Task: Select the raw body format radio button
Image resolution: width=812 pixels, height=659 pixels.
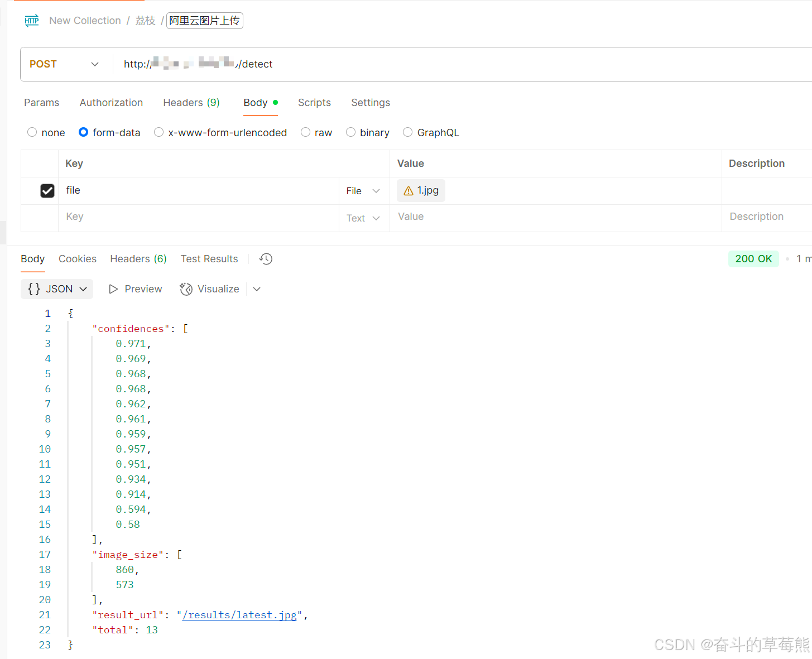Action: (305, 132)
